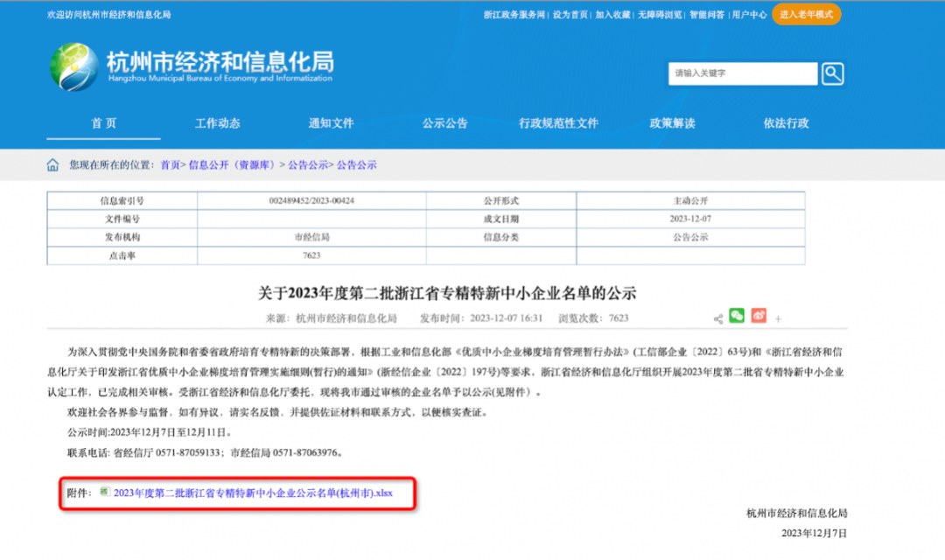
Task: Click 信息公开（资源库） breadcrumb link
Action: pos(232,164)
